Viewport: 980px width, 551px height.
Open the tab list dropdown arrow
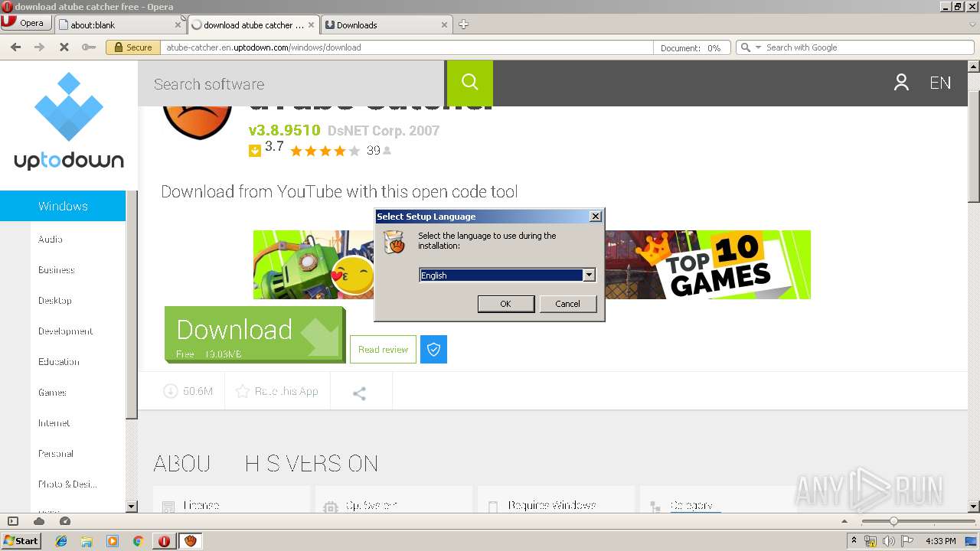tap(972, 24)
